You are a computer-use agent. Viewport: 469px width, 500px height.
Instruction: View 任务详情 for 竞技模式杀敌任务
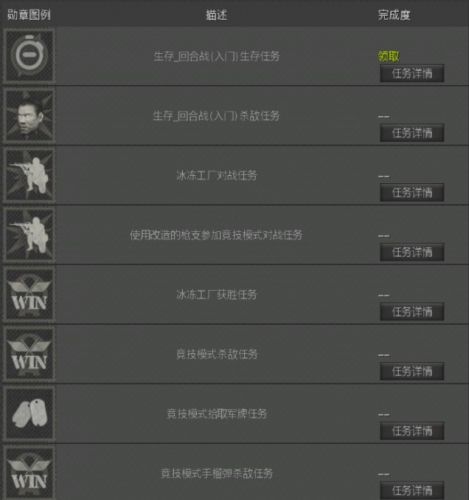tap(412, 371)
